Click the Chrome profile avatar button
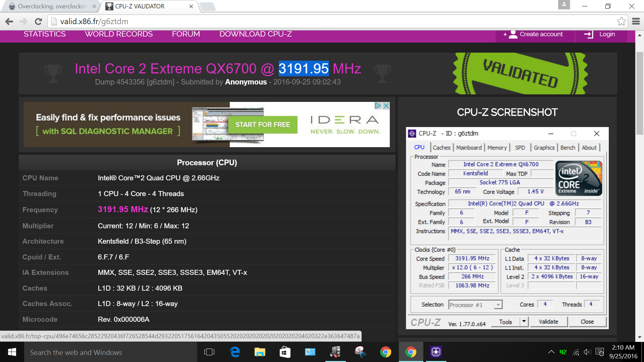Image resolution: width=644 pixels, height=362 pixels. (x=564, y=5)
